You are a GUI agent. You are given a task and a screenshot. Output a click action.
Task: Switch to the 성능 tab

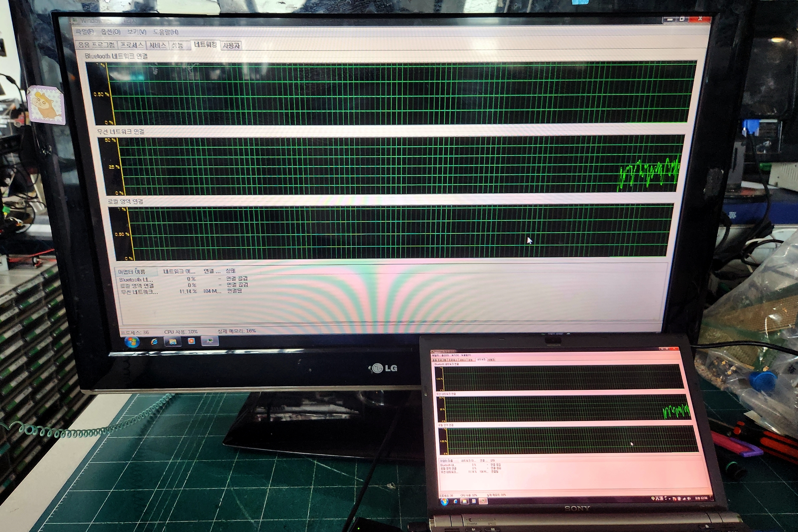click(x=177, y=45)
